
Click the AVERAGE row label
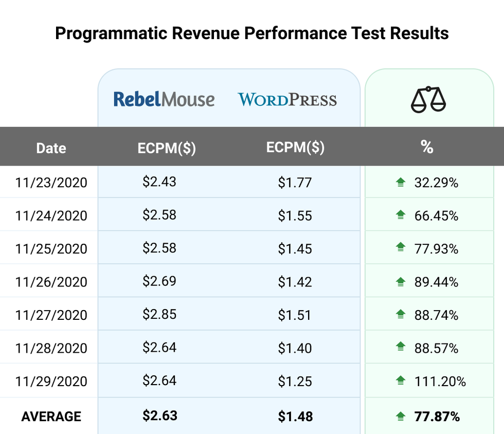click(51, 416)
